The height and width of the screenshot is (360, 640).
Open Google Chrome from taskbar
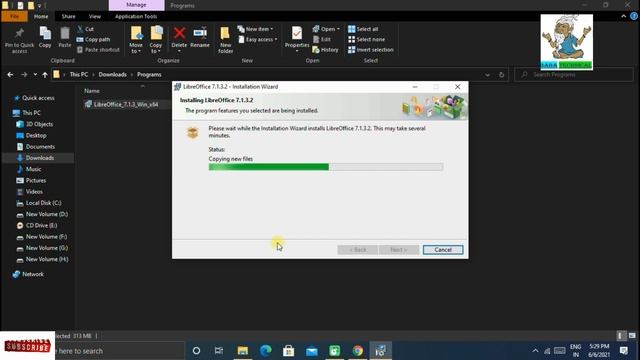click(358, 351)
